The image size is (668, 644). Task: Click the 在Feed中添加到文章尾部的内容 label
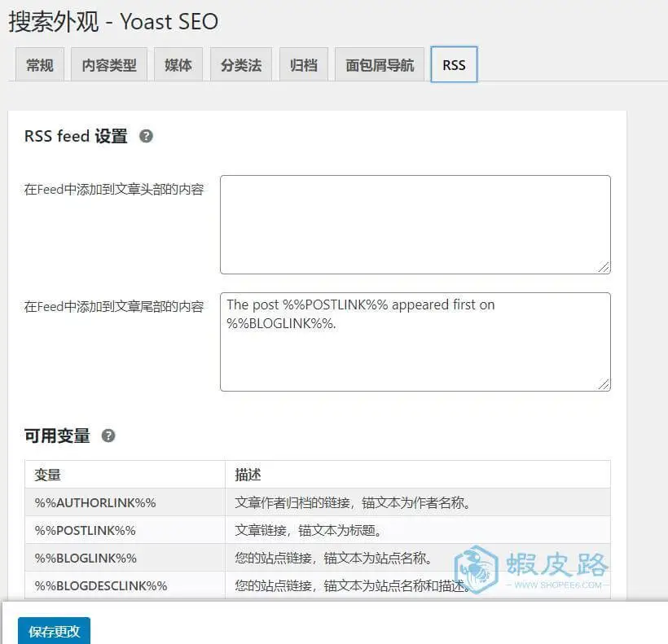[114, 306]
